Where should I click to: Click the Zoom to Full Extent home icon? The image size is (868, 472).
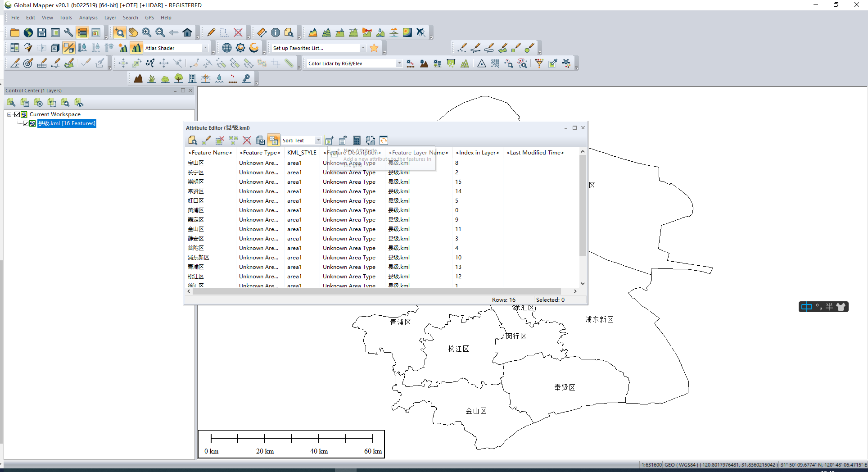(187, 32)
